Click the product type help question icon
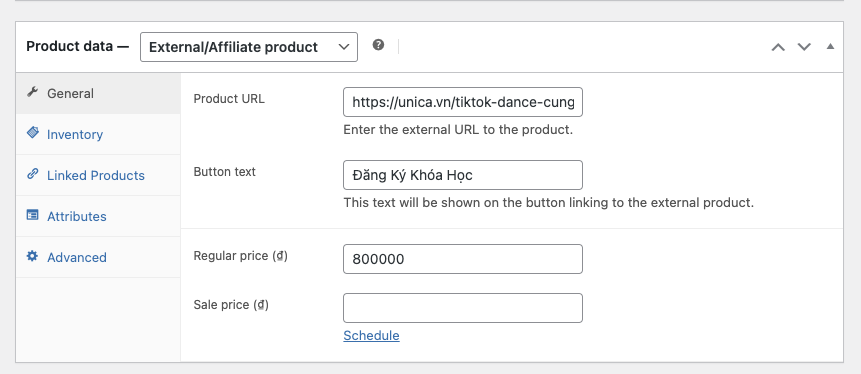This screenshot has width=861, height=374. pos(378,45)
